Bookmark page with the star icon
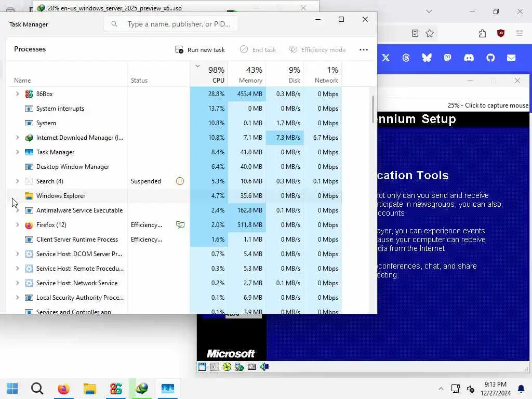The height and width of the screenshot is (399, 532). point(430,33)
